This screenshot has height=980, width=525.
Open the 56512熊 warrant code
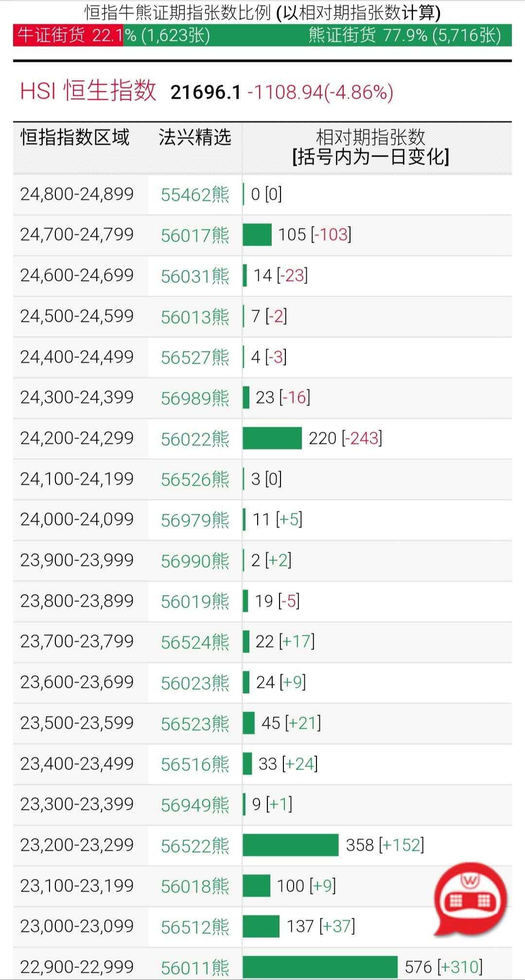pos(195,927)
